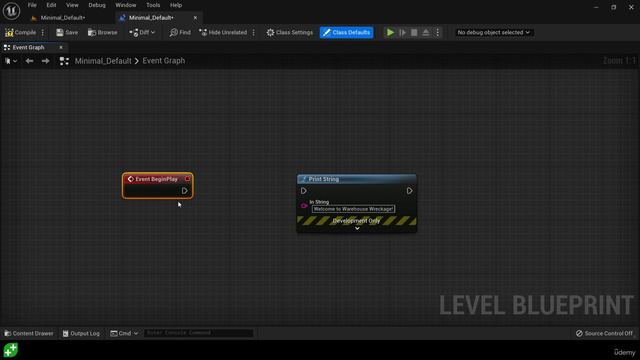The image size is (640, 360).
Task: Open the debug object selector dropdown
Action: pyautogui.click(x=493, y=32)
